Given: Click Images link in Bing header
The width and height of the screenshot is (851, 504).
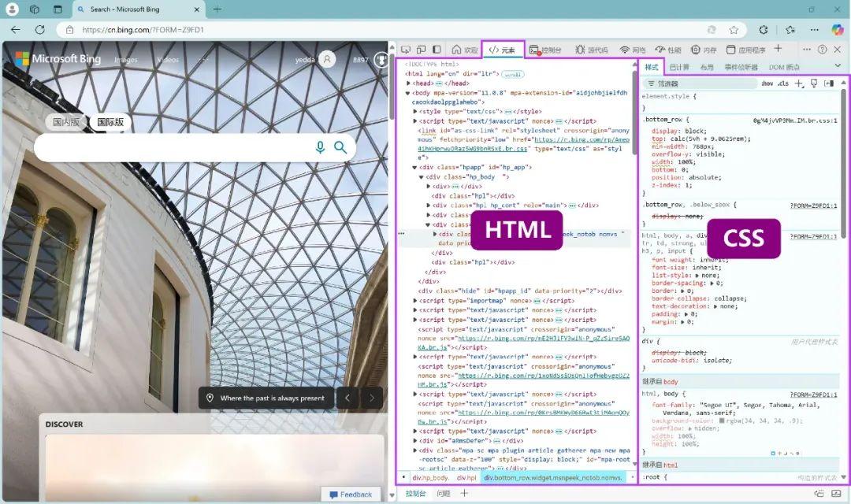Looking at the screenshot, I should point(126,60).
